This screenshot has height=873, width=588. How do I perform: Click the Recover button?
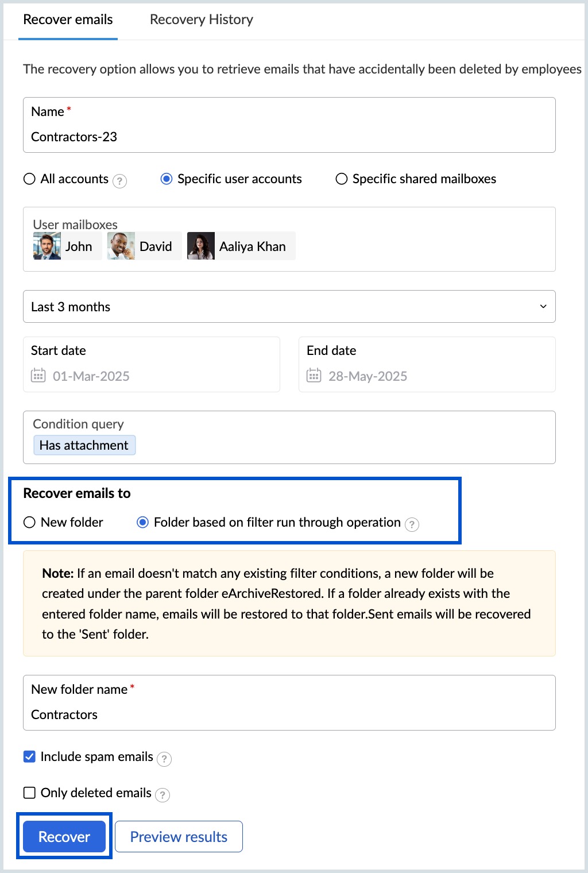point(64,836)
